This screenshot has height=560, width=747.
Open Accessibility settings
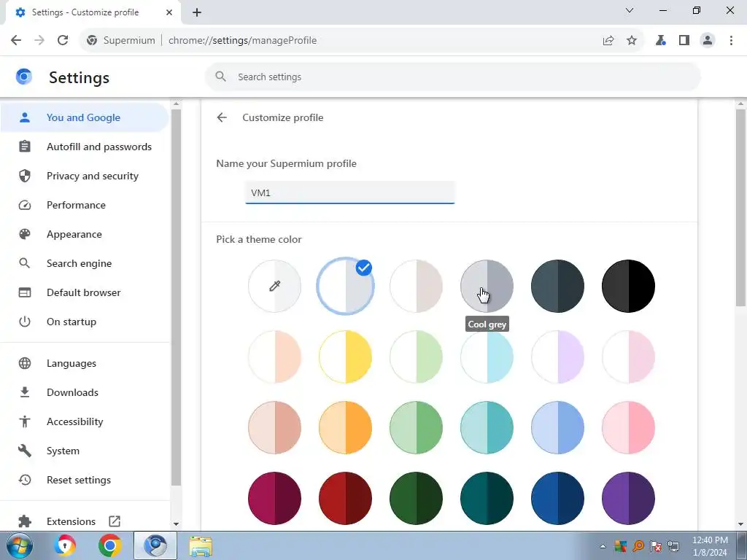pyautogui.click(x=85, y=421)
